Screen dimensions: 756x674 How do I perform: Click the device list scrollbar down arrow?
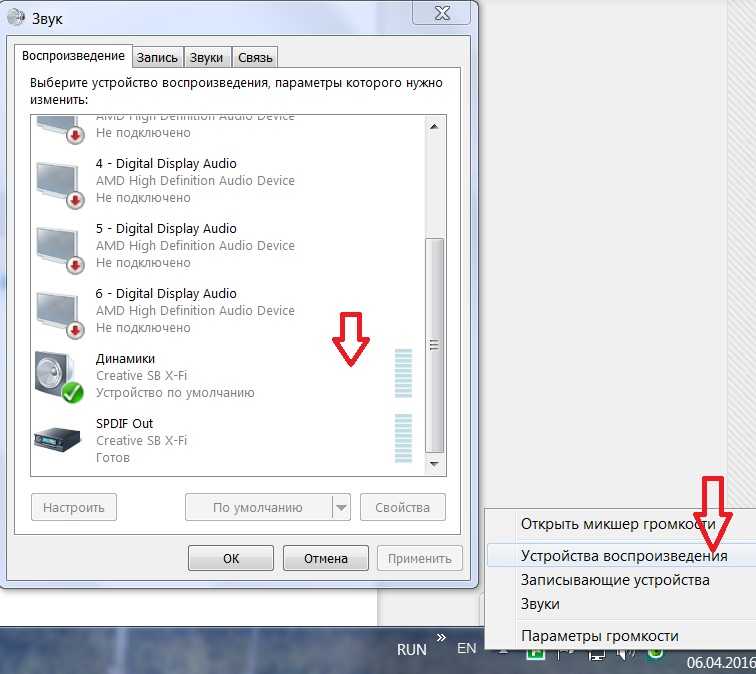pos(434,464)
